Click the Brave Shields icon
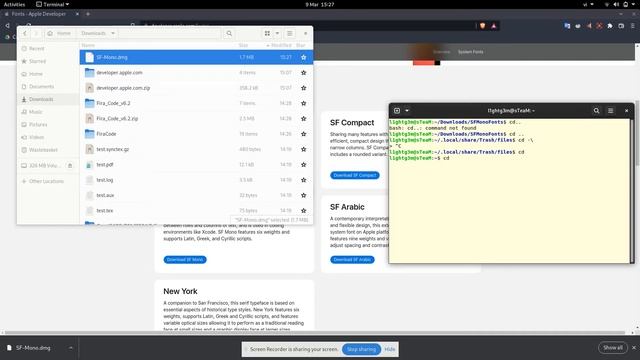 (482, 26)
